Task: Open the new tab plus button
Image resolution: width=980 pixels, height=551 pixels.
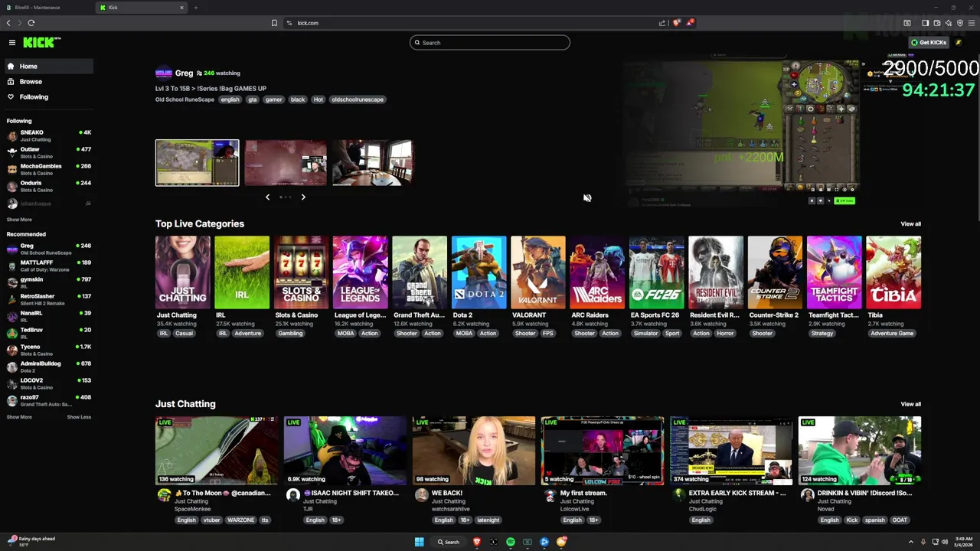Action: click(x=195, y=8)
